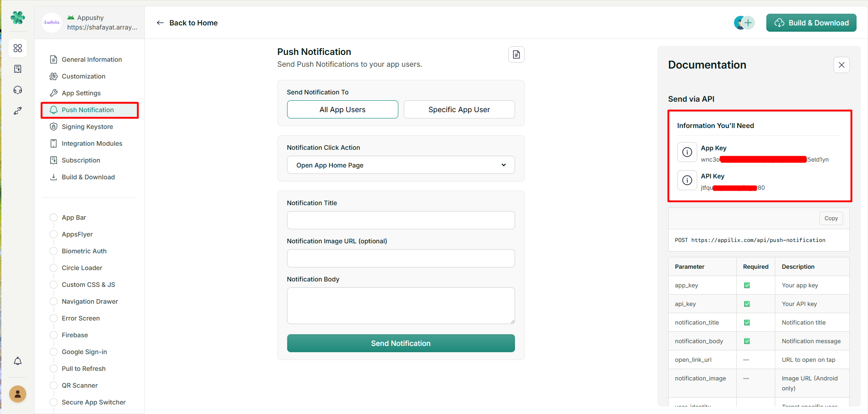Choose Specific App User recipient
The image size is (868, 414).
(459, 109)
